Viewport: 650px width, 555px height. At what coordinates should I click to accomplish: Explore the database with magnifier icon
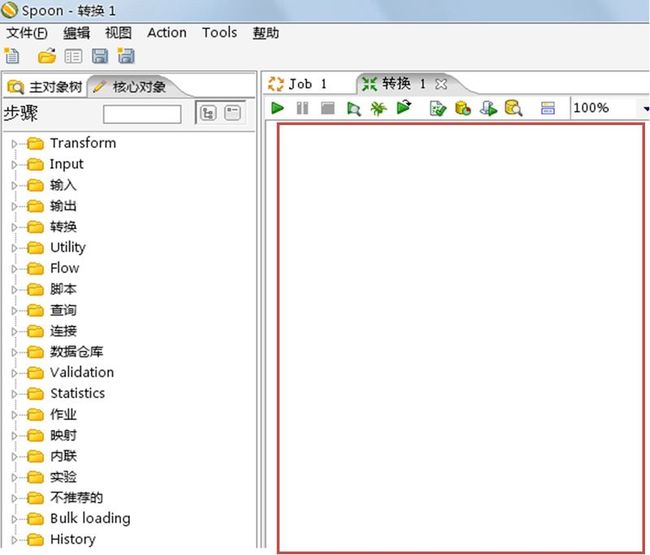pos(513,108)
